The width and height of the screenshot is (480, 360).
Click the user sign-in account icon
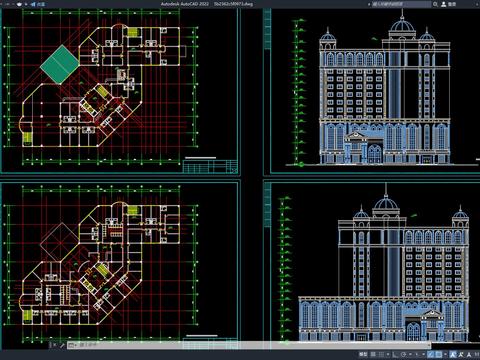tap(444, 4)
